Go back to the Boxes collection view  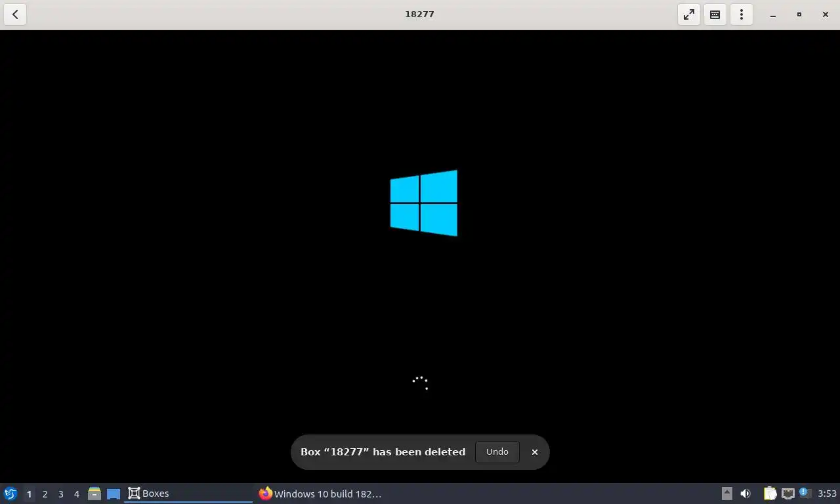(15, 14)
